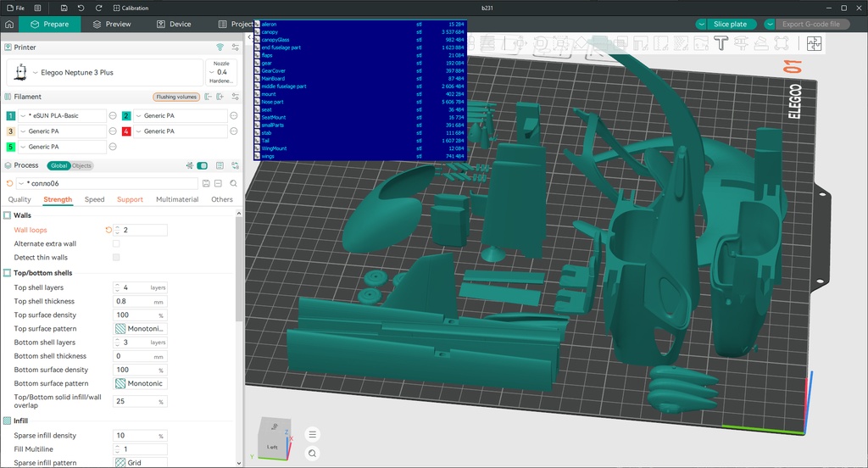Click the printer Wi-Fi connection icon

click(220, 47)
